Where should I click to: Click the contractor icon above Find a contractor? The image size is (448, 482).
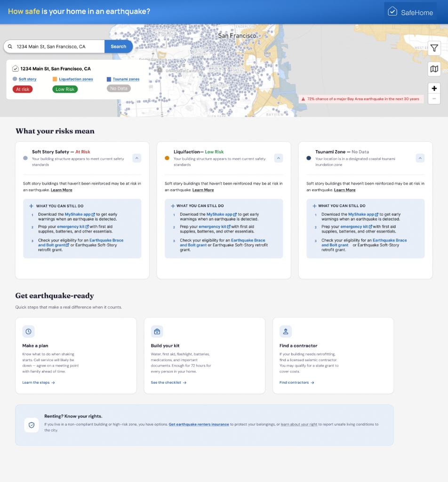click(x=286, y=331)
